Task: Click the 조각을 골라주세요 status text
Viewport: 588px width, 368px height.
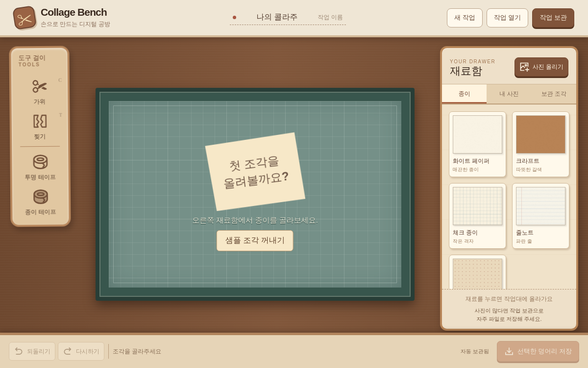Action: 137,351
